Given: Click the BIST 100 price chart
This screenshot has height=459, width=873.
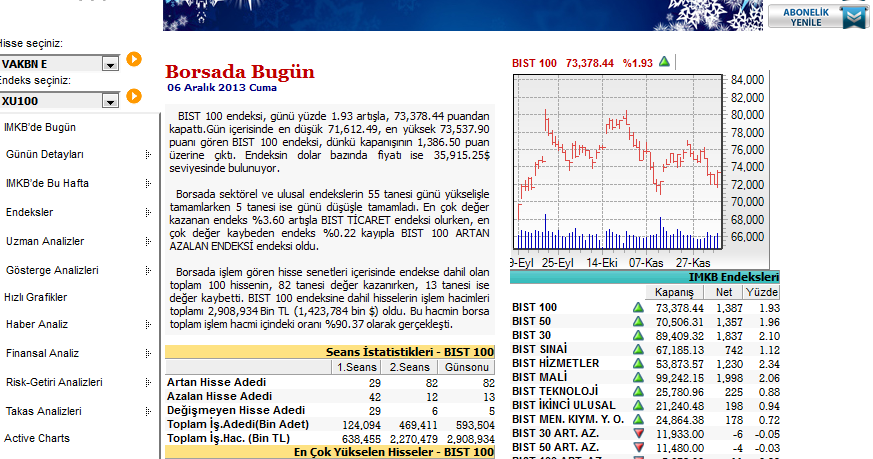Looking at the screenshot, I should pos(617,162).
